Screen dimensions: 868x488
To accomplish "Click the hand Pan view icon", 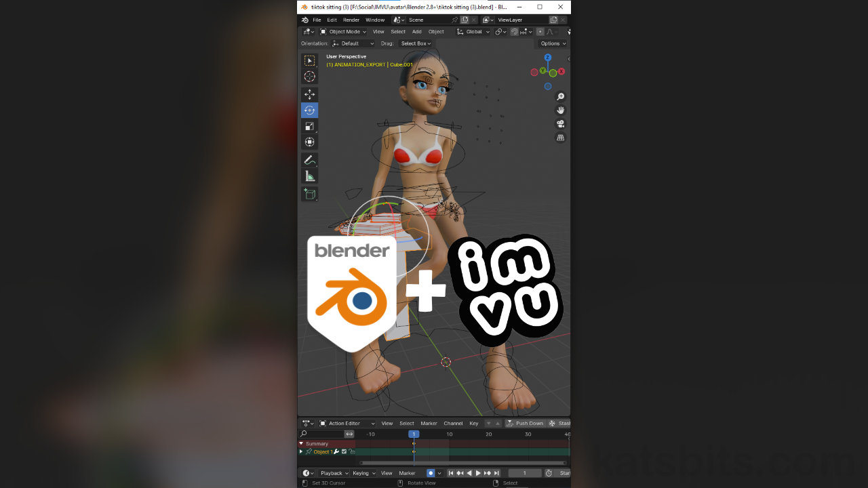I will click(x=561, y=110).
